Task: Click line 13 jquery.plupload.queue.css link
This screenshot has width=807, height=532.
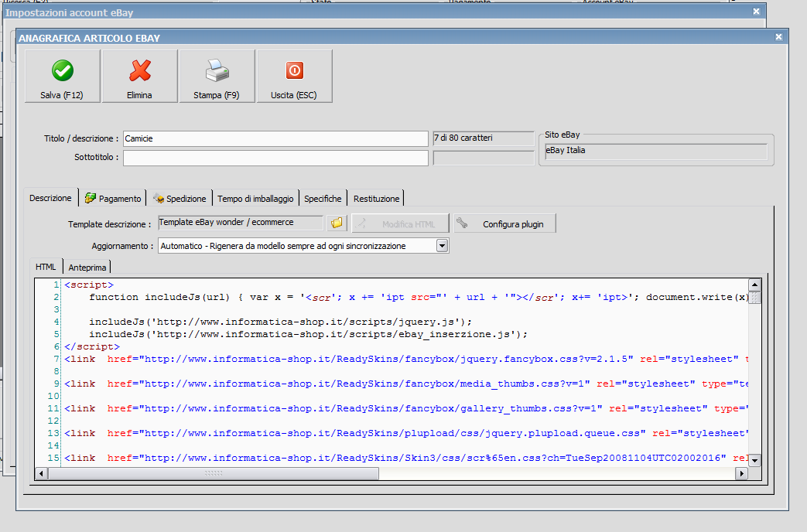Action: click(x=406, y=433)
